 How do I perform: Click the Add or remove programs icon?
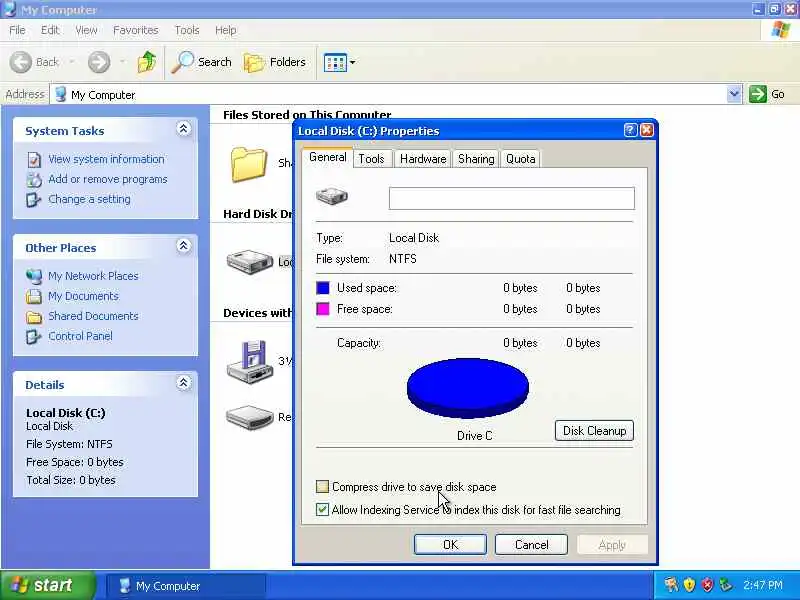point(34,180)
